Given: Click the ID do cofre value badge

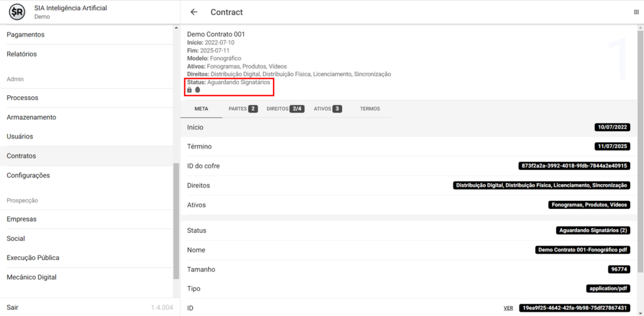Looking at the screenshot, I should (x=574, y=166).
